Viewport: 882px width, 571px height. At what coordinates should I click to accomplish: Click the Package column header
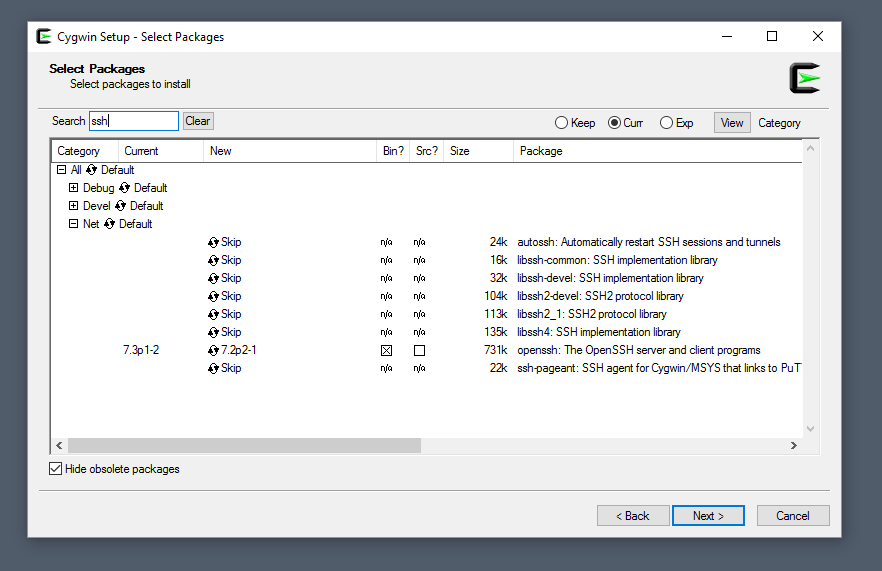[658, 151]
